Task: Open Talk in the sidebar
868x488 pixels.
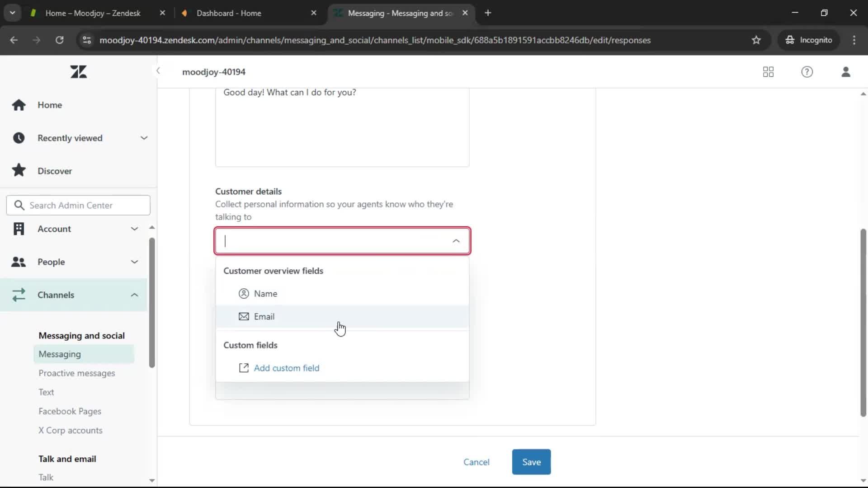Action: pos(46,478)
